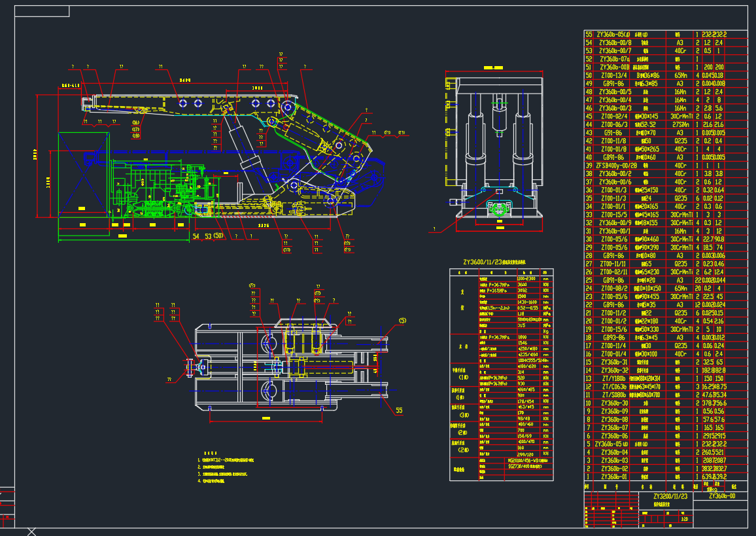This screenshot has height=536, width=756.
Task: Select the ZY360b-09 entry
Action: [x=614, y=412]
